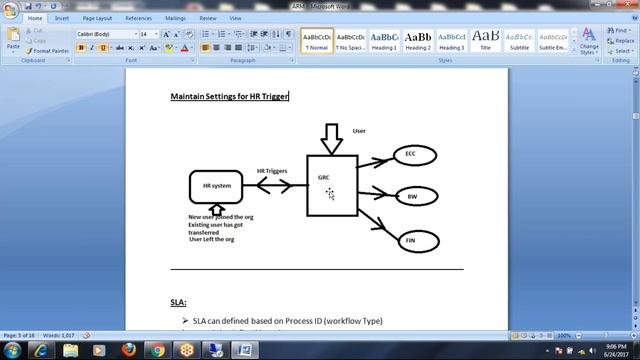Open Internet Explorer from taskbar
This screenshot has height=360, width=640.
pos(41,350)
